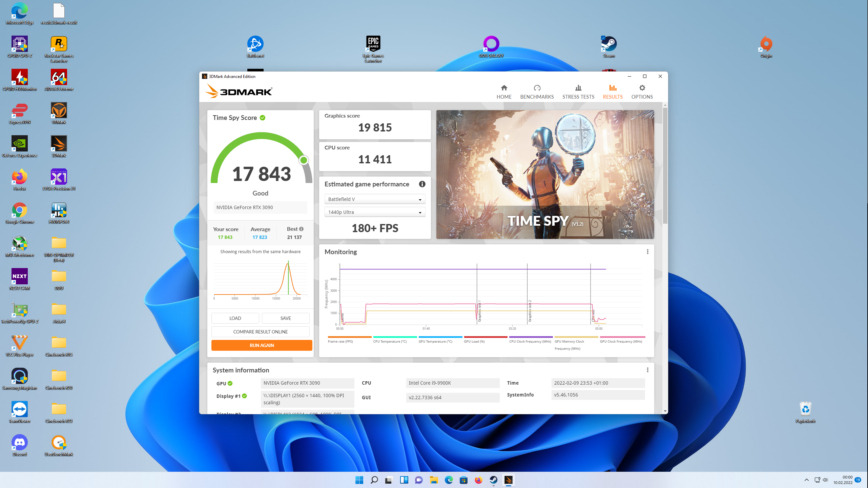Click info icon beside Estimated game performance

pyautogui.click(x=422, y=184)
